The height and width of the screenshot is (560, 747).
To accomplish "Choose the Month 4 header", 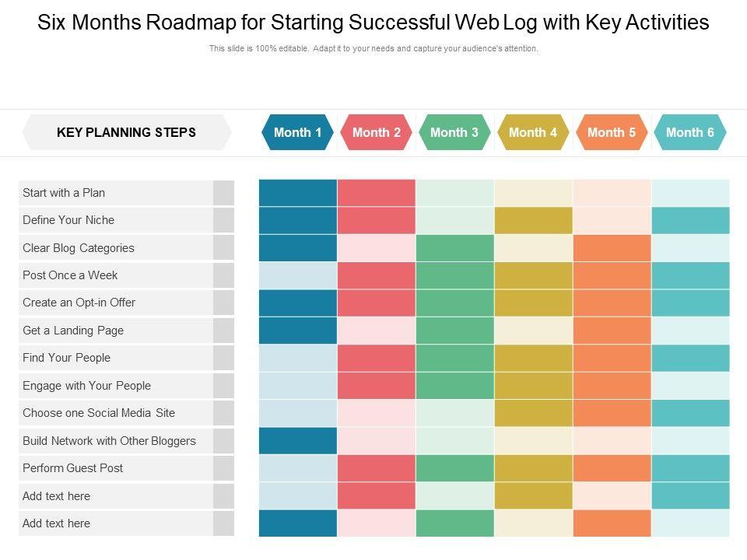I will tap(533, 132).
